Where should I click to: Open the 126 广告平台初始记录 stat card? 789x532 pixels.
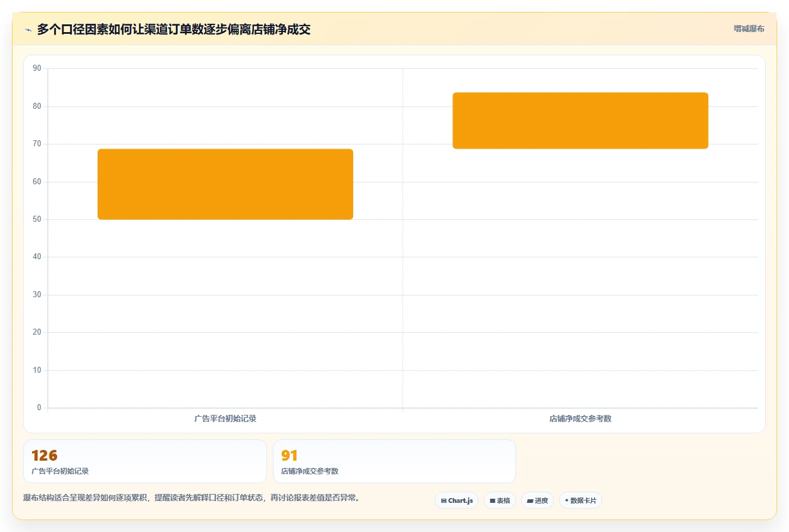(145, 461)
